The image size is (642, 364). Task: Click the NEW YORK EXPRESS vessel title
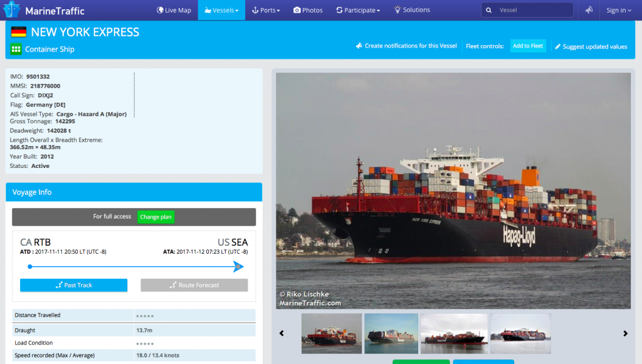(85, 32)
